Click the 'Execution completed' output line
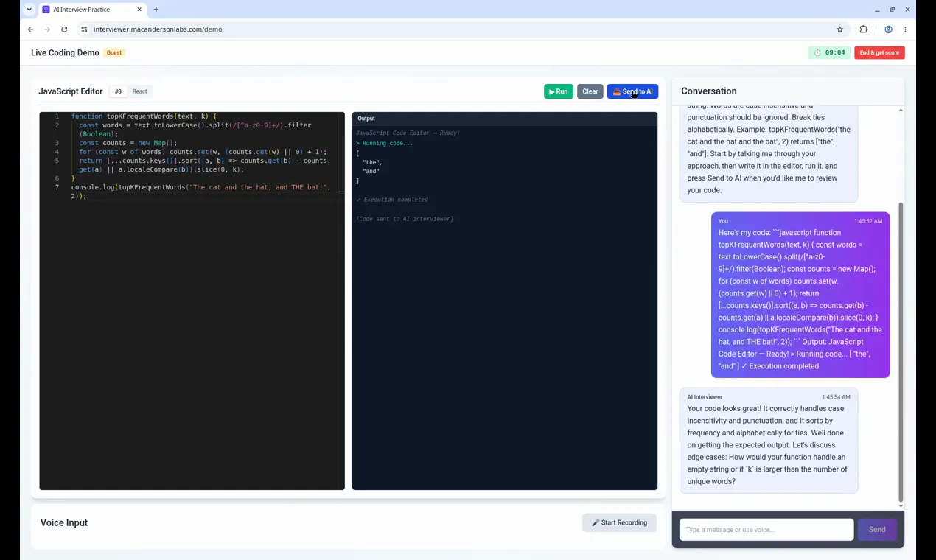This screenshot has width=936, height=560. coord(392,200)
